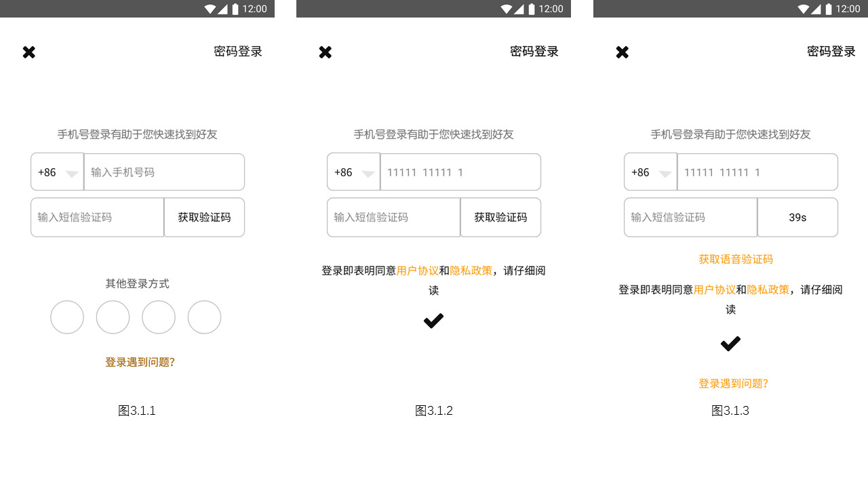Open +86 country code dropdown in figure 3.1.3

tap(651, 172)
